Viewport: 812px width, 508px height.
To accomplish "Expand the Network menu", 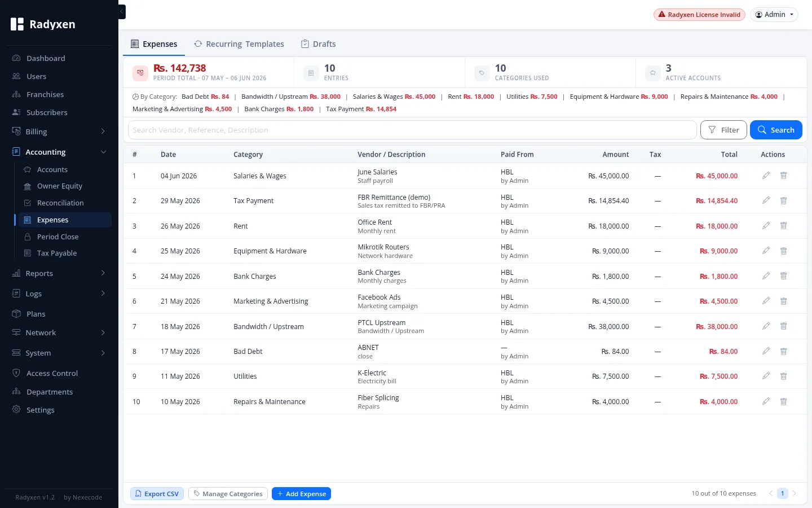I will coord(59,332).
